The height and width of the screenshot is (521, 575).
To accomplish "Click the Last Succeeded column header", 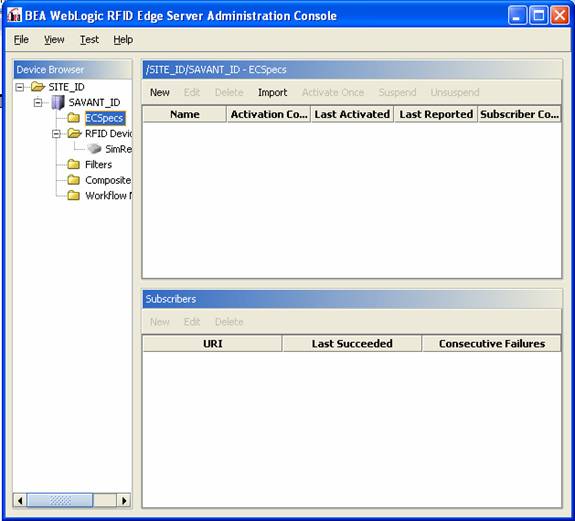I will (352, 344).
